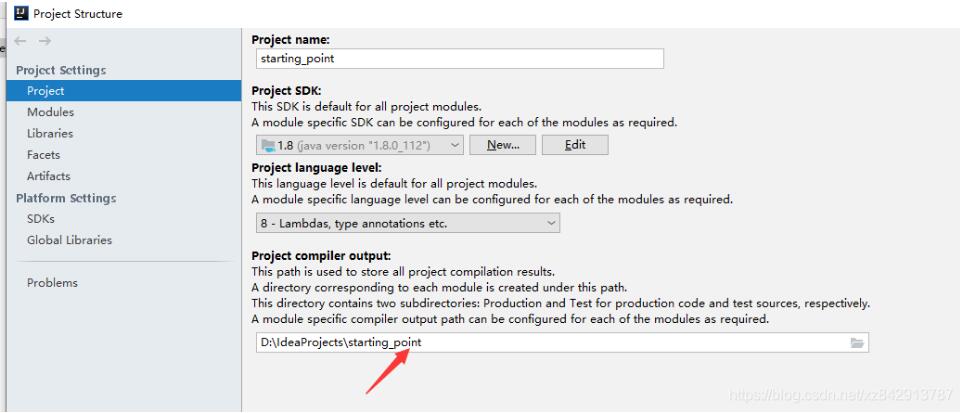Image resolution: width=960 pixels, height=413 pixels.
Task: Click the Edit SDK button
Action: tap(574, 146)
